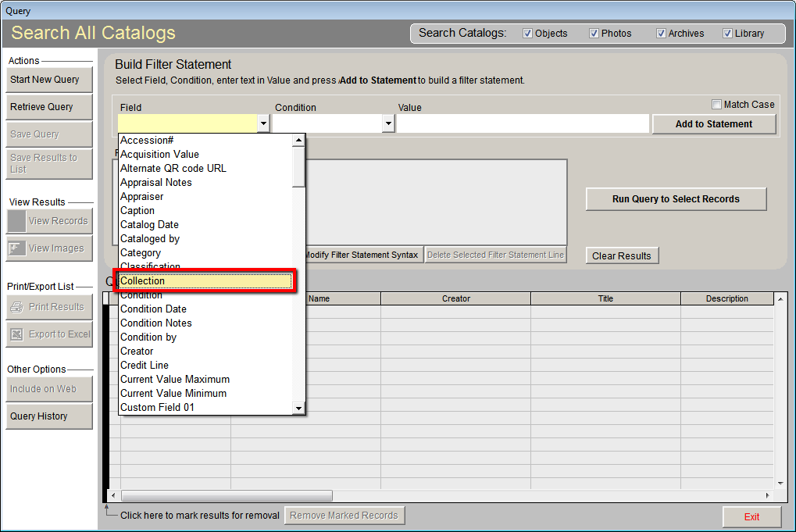Click the Start New Query button
Viewport: 796px width, 532px height.
tap(49, 80)
